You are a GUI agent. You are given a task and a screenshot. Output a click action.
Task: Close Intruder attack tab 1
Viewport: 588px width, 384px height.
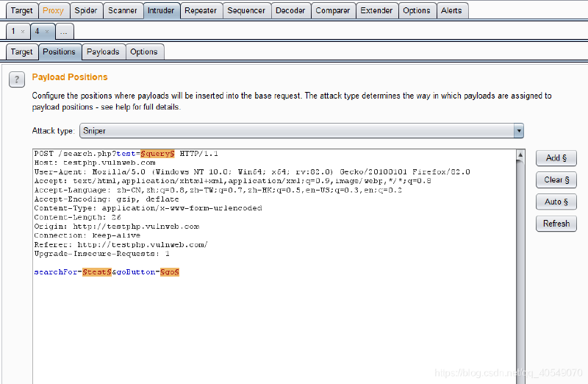tap(23, 32)
